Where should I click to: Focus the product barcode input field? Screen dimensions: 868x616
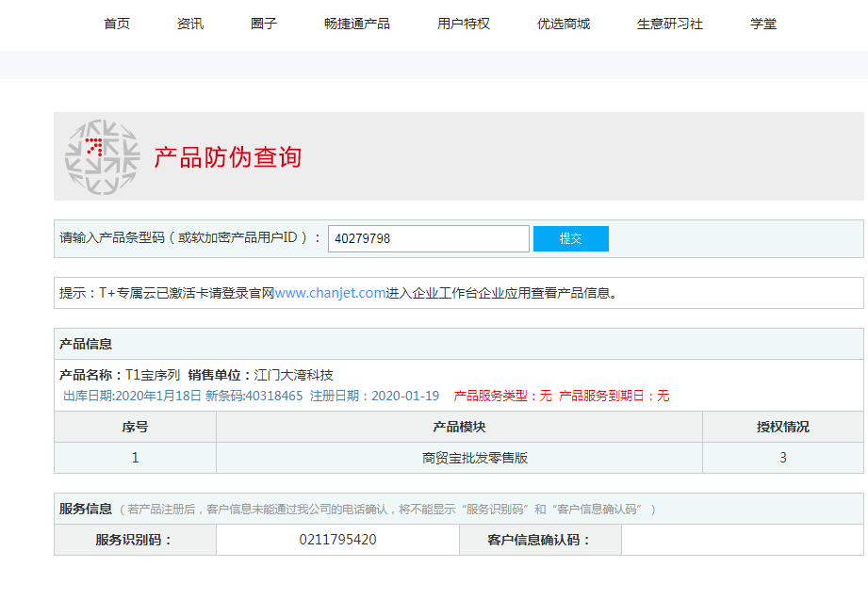pyautogui.click(x=429, y=238)
